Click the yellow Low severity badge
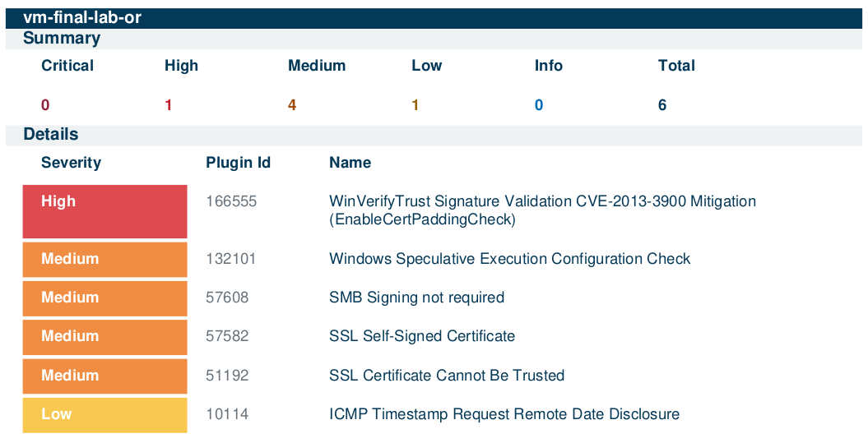868x443 pixels. [x=105, y=415]
